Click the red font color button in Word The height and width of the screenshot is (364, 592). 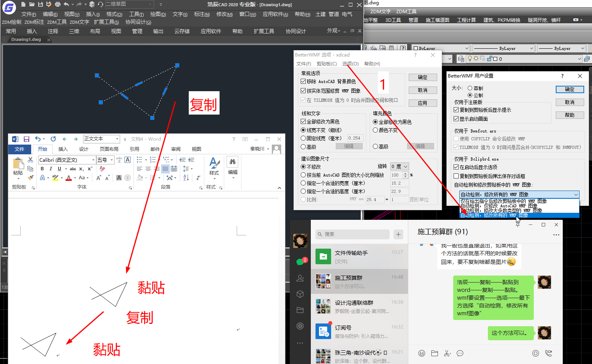click(69, 178)
